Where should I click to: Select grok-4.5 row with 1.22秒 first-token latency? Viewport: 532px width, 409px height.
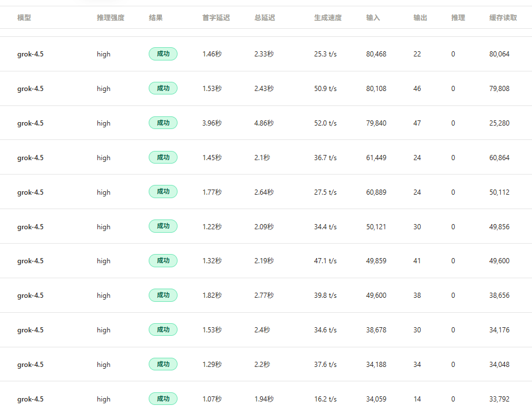[266, 226]
